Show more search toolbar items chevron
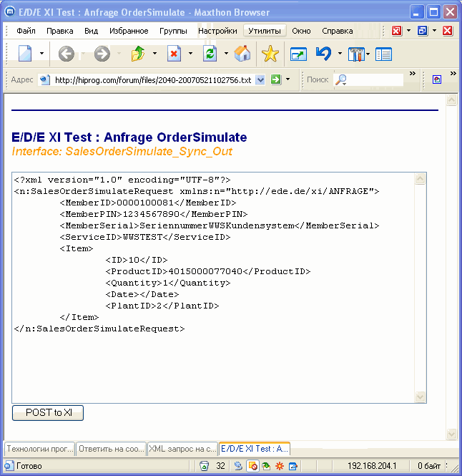This screenshot has width=462, height=476. [x=412, y=74]
